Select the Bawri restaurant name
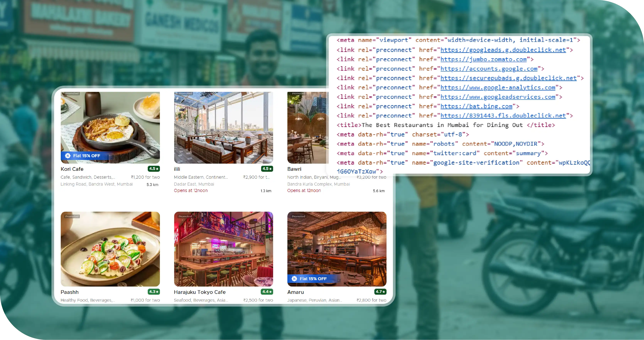This screenshot has height=340, width=644. click(294, 169)
